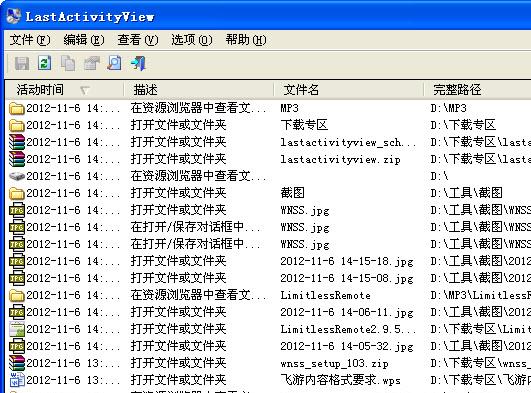Click the folder icon of LimitlessRemote row
This screenshot has width=531, height=393.
point(17,295)
